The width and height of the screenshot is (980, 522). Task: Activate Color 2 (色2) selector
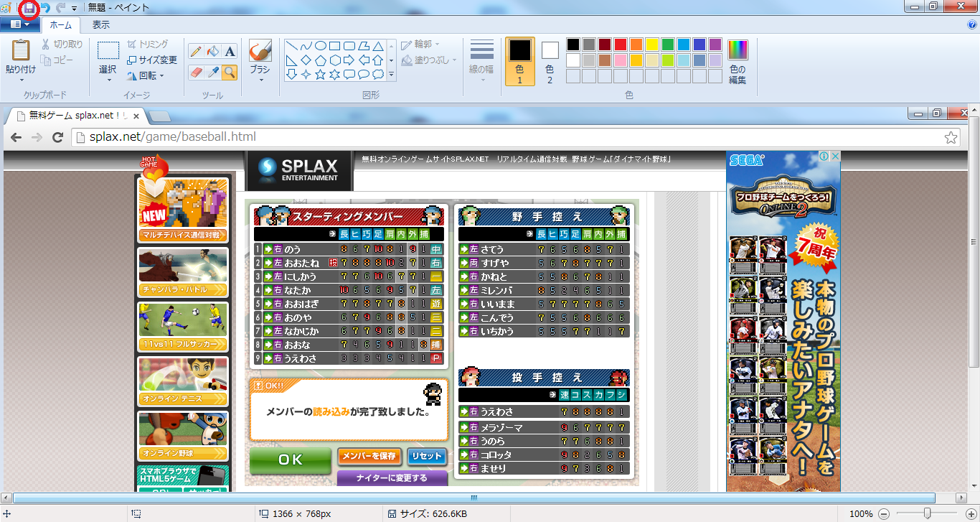[550, 62]
